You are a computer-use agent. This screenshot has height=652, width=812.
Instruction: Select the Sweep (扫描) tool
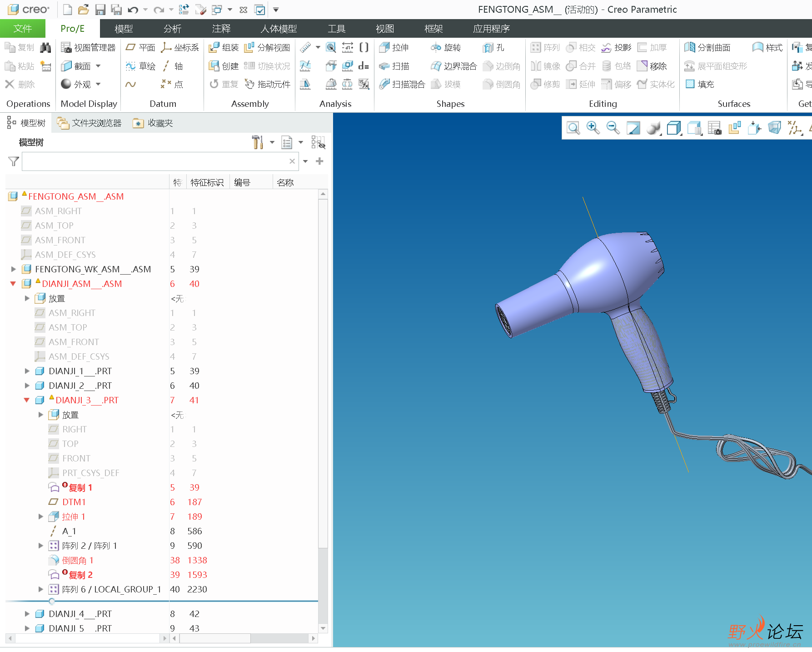(x=384, y=66)
